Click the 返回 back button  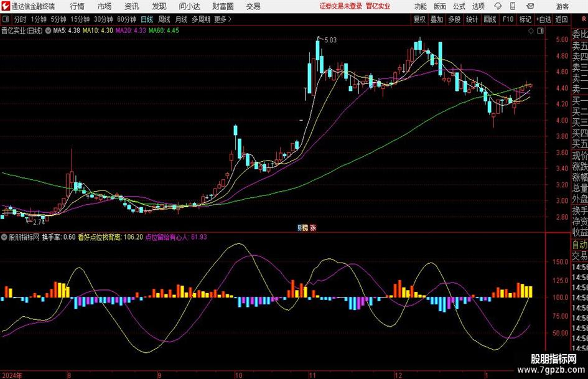[x=561, y=19]
